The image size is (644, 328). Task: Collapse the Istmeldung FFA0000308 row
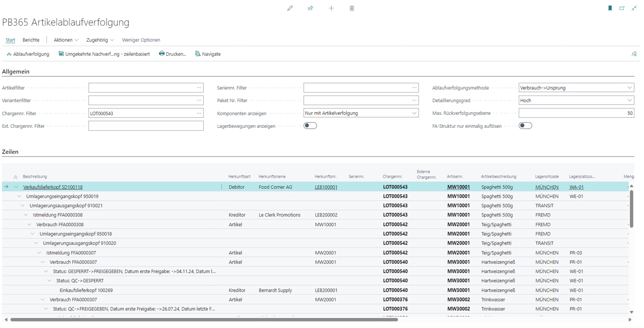[x=26, y=215]
